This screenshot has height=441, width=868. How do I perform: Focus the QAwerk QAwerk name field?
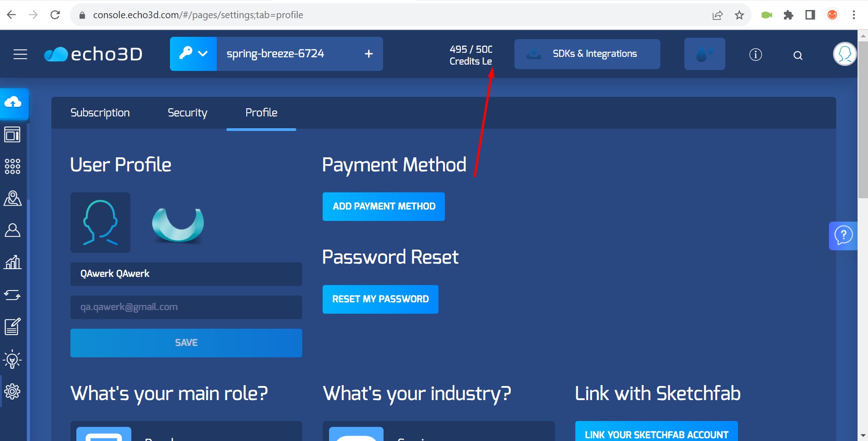click(x=186, y=274)
